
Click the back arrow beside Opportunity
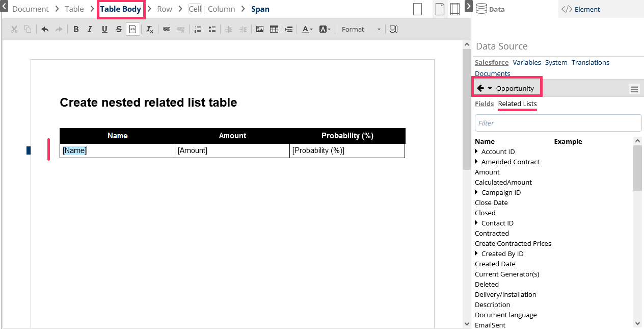click(480, 88)
